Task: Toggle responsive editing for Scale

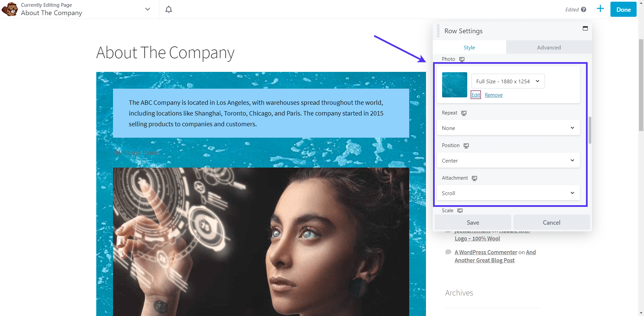Action: tap(460, 211)
